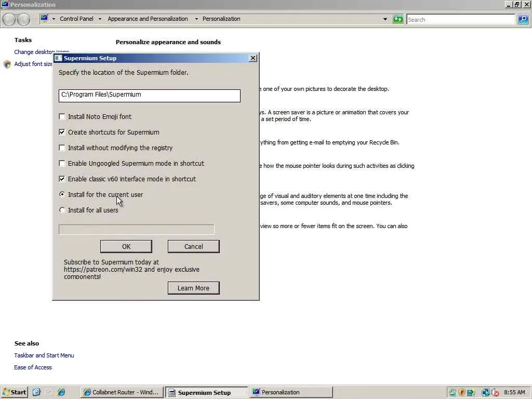
Task: Click Personalization breadcrumb item
Action: [221, 19]
